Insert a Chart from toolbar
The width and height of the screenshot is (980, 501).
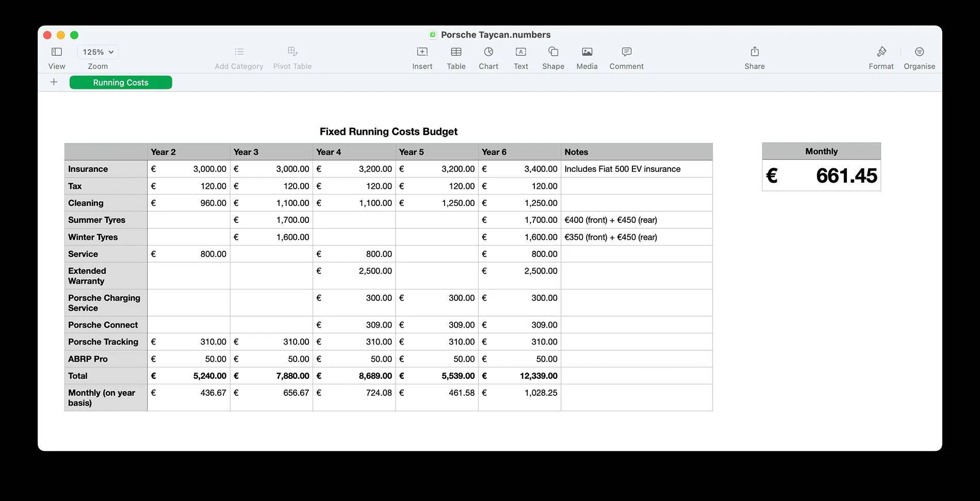[x=488, y=52]
